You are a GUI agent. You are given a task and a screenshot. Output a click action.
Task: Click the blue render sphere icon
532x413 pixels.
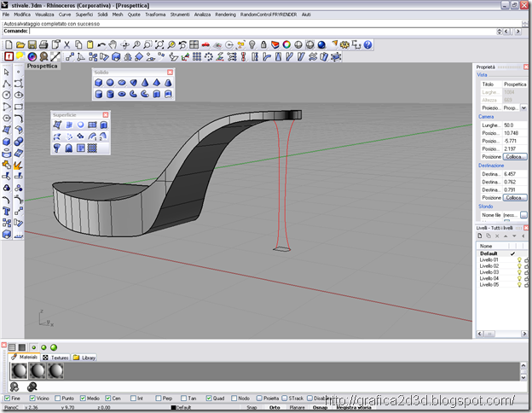click(x=321, y=45)
